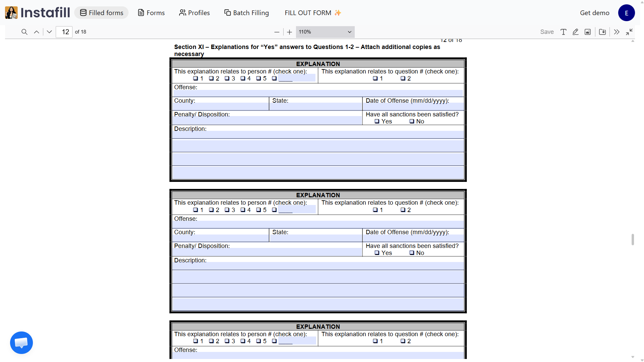Zoom out using the minus icon
Screen dimensions: 644x362
coord(277,32)
